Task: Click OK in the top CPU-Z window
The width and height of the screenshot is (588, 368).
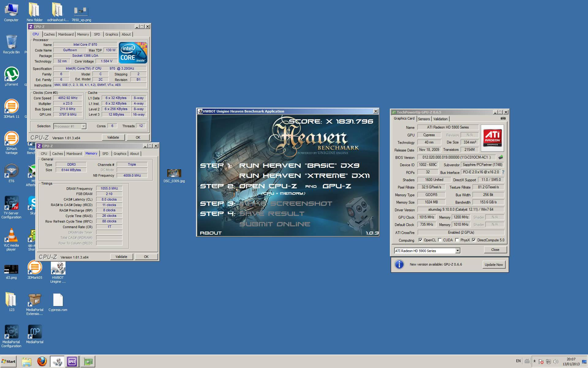Action: click(x=138, y=137)
